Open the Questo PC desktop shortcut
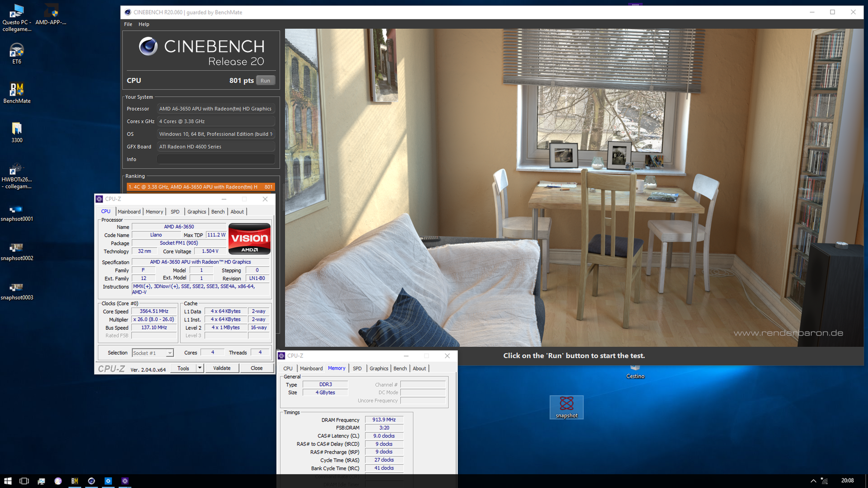This screenshot has height=488, width=868. click(x=17, y=18)
